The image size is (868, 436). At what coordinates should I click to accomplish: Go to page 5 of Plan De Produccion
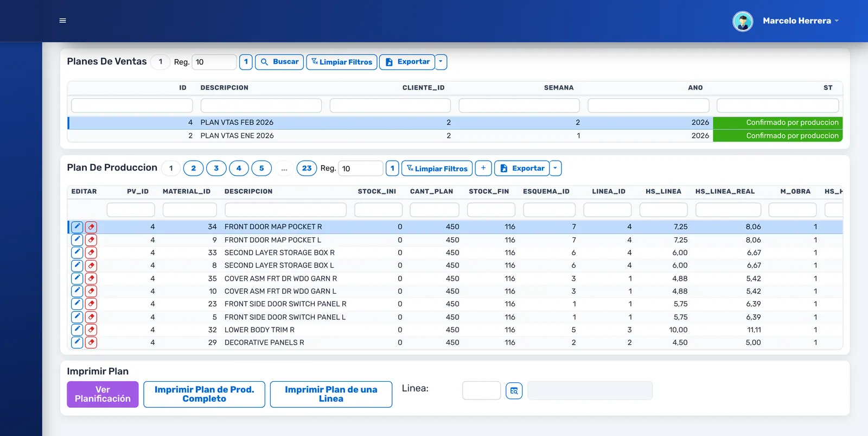click(x=261, y=168)
